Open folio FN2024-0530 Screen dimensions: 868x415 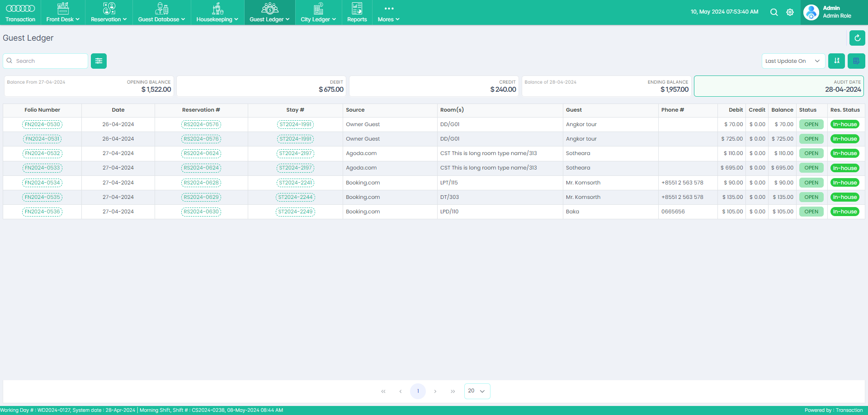tap(42, 124)
